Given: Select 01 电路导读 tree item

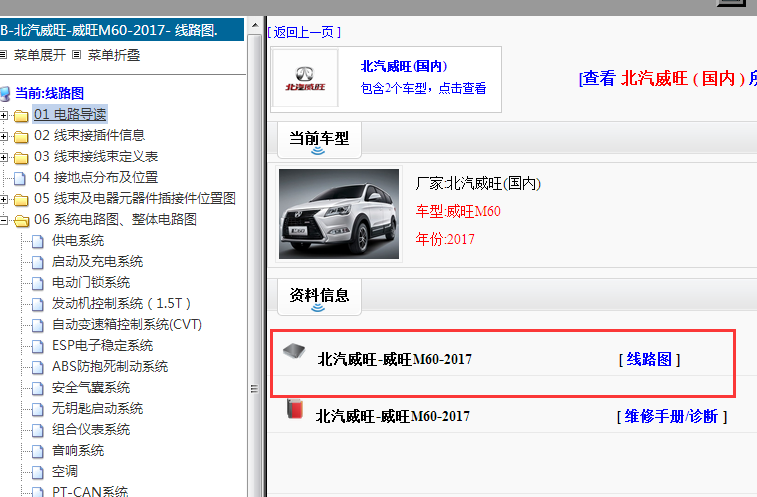Looking at the screenshot, I should tap(70, 114).
